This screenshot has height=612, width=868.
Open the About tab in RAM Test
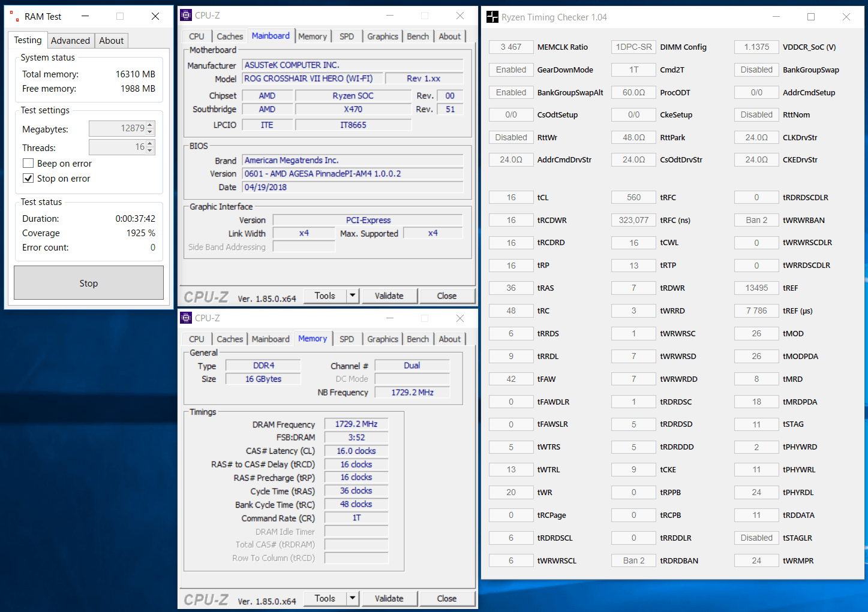pos(111,41)
